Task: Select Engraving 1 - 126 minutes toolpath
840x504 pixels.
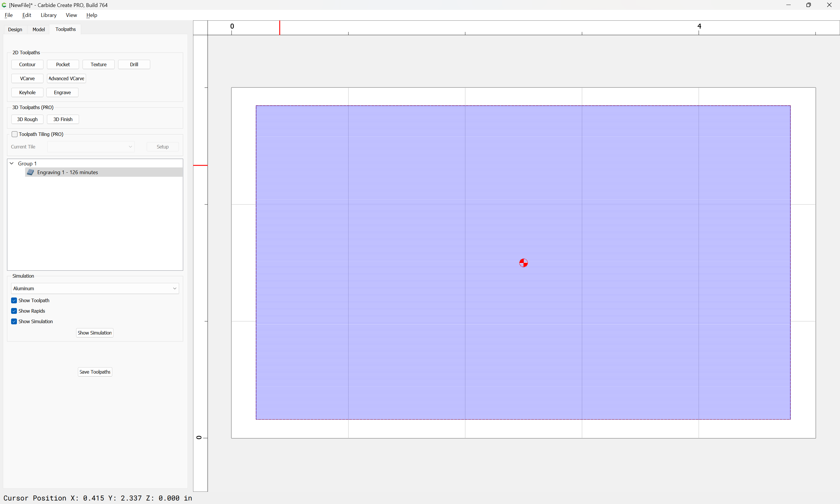Action: (x=104, y=172)
